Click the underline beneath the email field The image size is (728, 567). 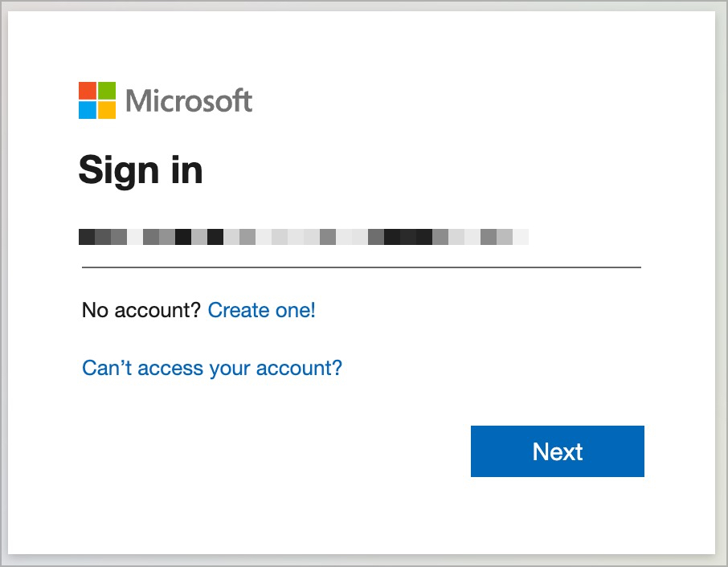362,262
